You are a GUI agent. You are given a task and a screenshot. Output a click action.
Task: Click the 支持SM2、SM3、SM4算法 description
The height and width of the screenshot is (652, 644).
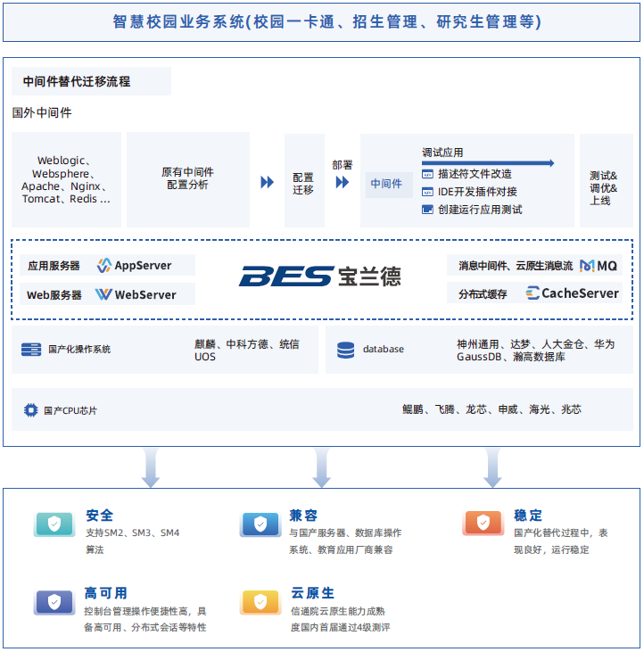132,541
